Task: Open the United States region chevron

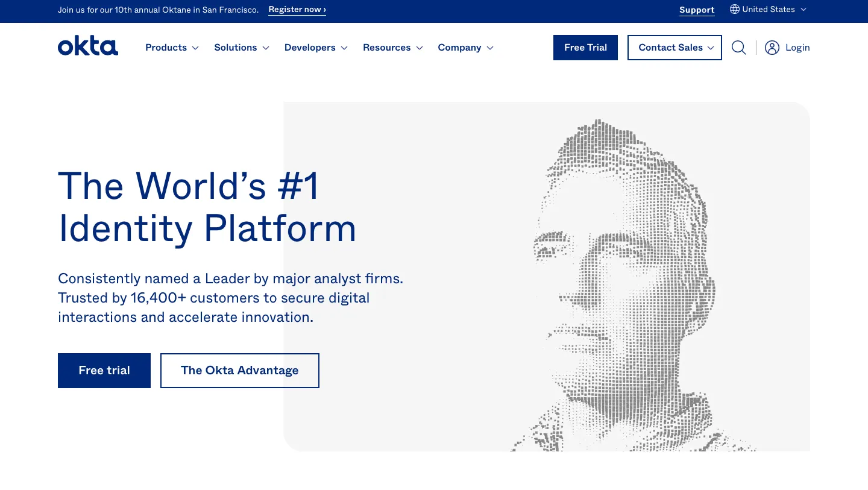Action: coord(803,10)
